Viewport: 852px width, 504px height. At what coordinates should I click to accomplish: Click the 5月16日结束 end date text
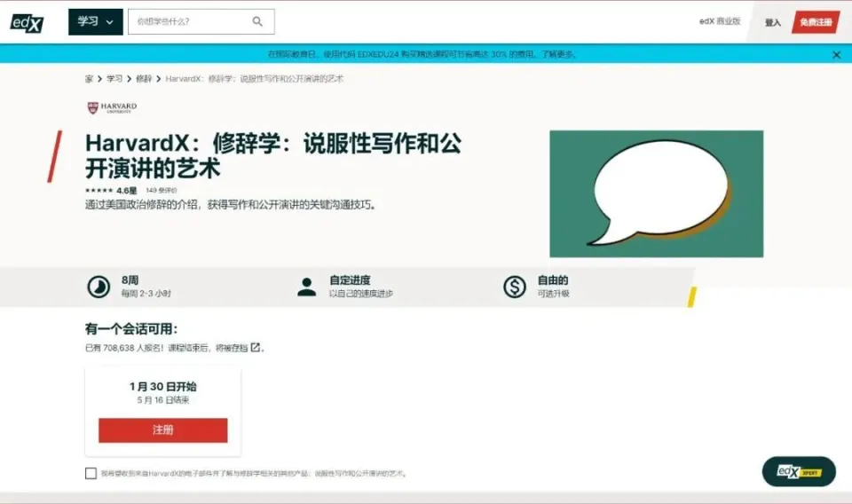[163, 400]
